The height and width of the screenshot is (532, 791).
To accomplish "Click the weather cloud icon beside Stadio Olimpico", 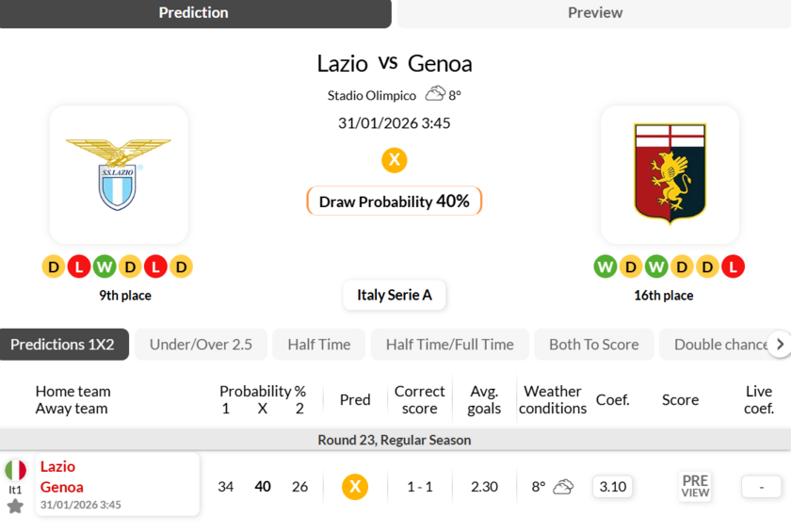I will coord(435,94).
